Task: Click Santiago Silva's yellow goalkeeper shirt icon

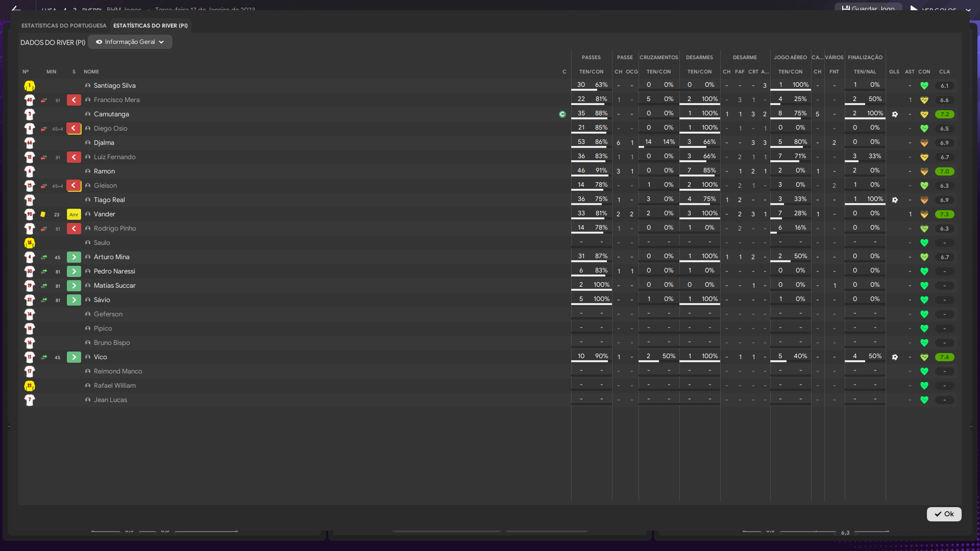Action: 30,86
